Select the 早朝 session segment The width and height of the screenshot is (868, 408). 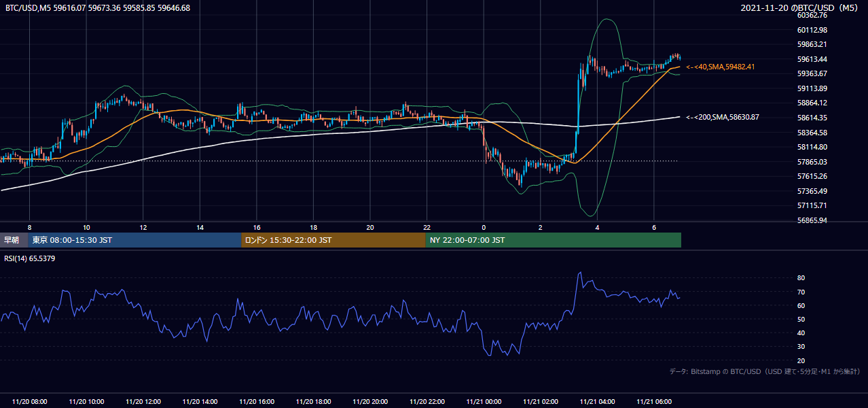(14, 240)
